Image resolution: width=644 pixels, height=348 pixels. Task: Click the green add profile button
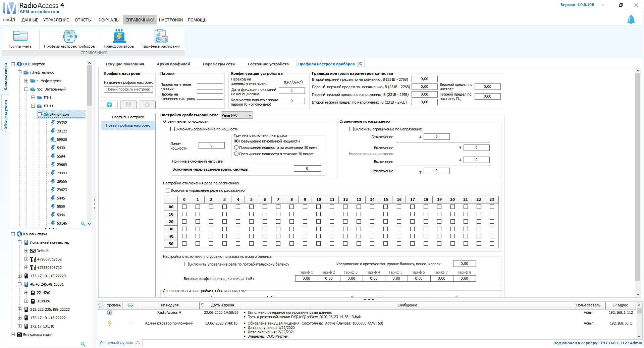click(x=109, y=105)
